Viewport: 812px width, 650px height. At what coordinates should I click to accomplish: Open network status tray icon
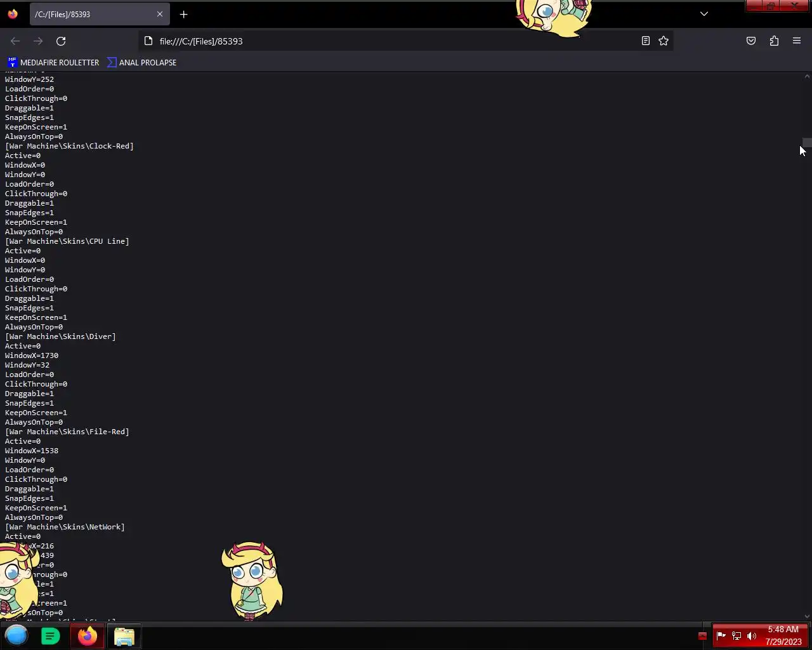pos(737,635)
